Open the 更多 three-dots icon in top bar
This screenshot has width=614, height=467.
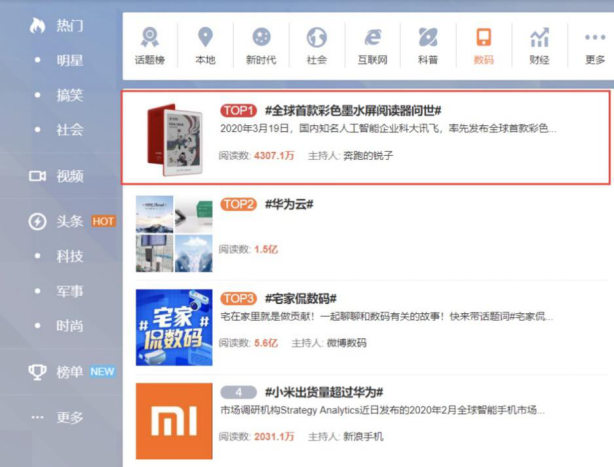tap(595, 37)
